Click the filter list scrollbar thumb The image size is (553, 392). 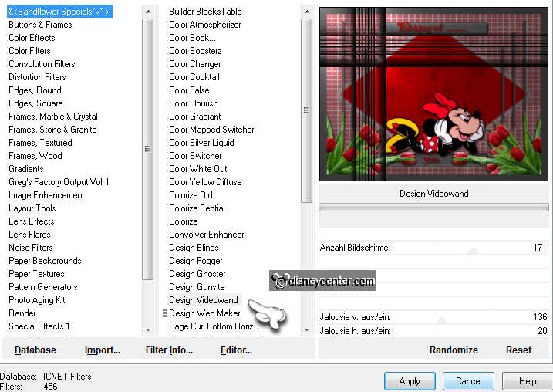pos(307,110)
